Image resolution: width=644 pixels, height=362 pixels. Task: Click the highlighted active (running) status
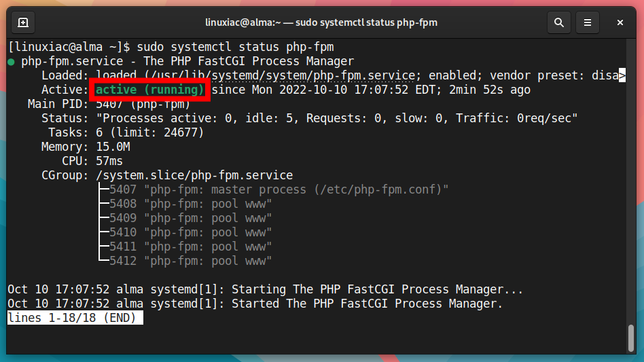tap(149, 90)
